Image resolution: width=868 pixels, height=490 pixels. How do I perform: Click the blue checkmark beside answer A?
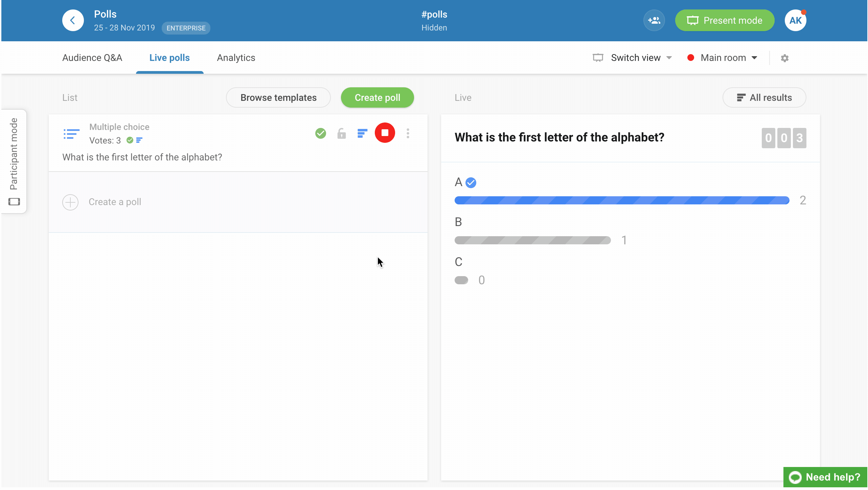(471, 183)
